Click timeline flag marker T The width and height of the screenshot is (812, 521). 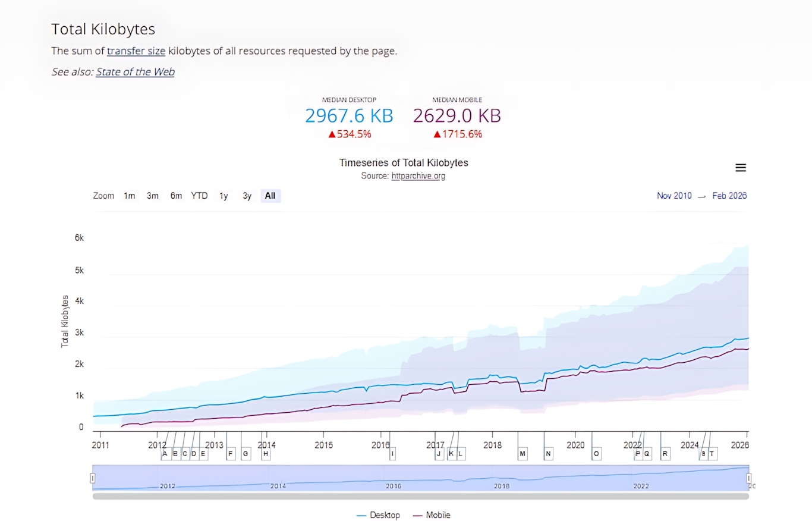click(713, 454)
